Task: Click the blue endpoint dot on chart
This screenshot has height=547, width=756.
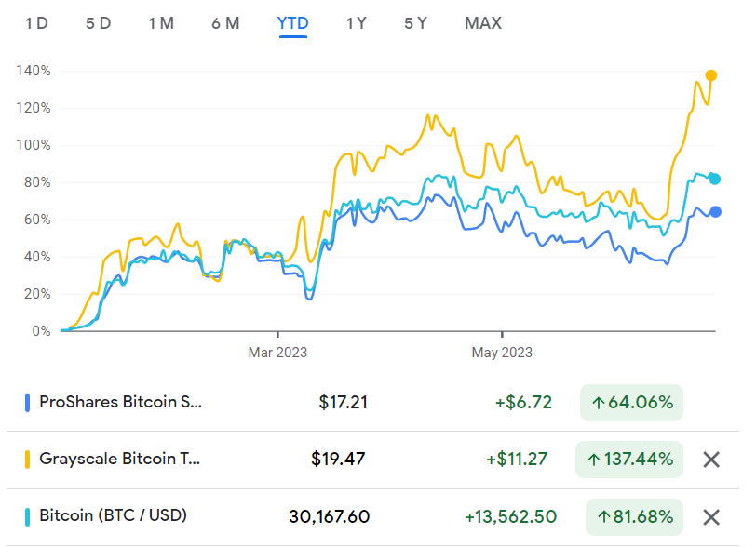Action: [715, 211]
